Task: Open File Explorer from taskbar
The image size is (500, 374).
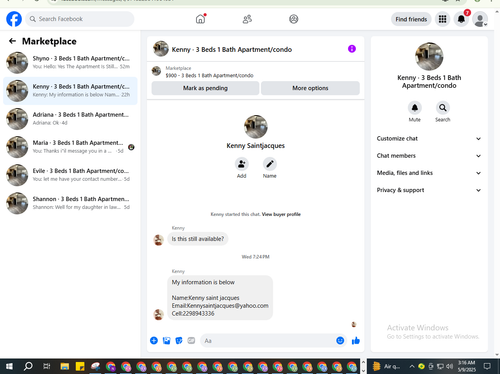Action: pyautogui.click(x=65, y=367)
